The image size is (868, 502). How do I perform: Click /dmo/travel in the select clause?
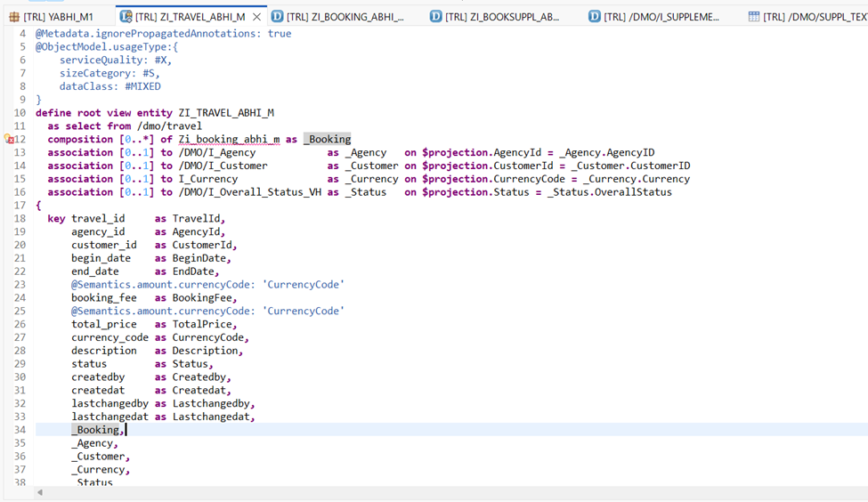[x=169, y=125]
